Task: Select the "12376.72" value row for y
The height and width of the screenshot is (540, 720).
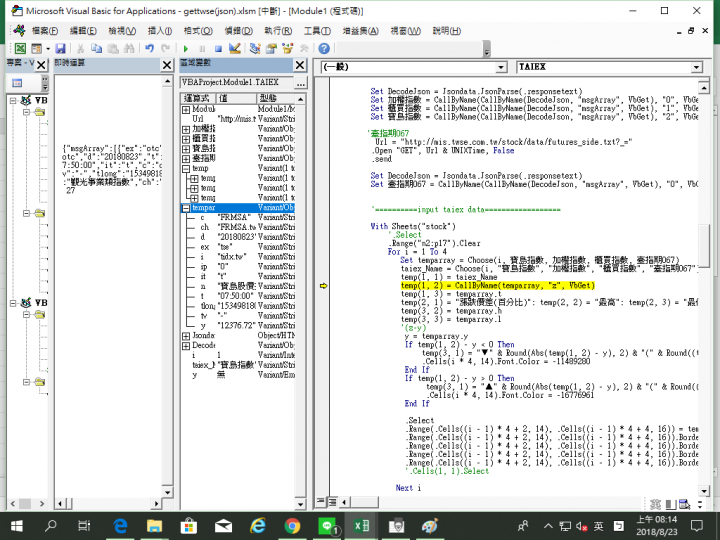Action: coord(238,326)
